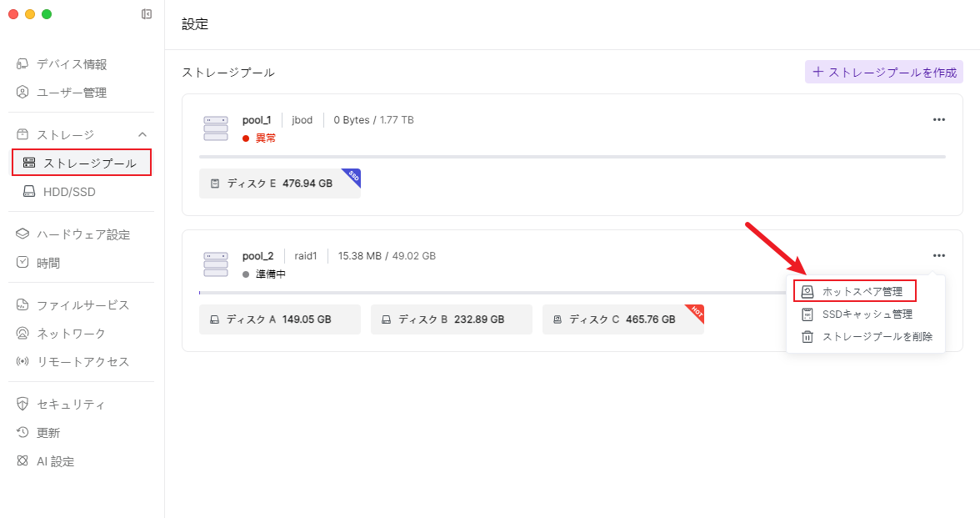Click the ストレージプールを作成 button
Screen dimensions: 980x518
click(x=884, y=73)
